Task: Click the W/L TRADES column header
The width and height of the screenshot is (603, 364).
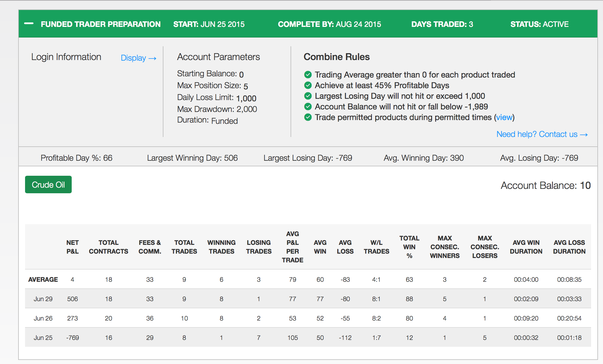Action: point(376,247)
